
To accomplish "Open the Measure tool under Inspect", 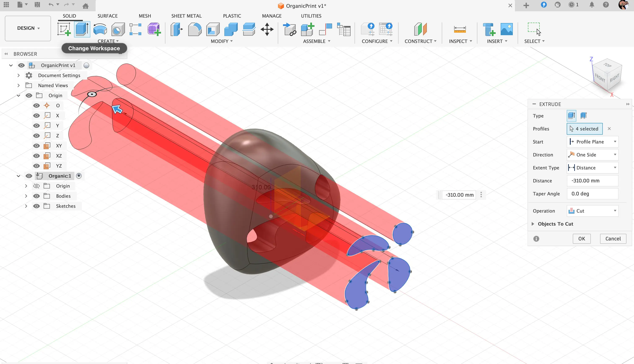I will pos(460,29).
